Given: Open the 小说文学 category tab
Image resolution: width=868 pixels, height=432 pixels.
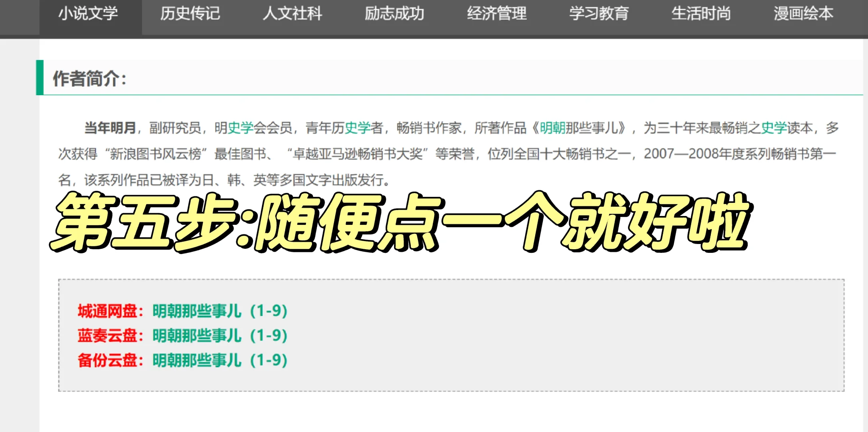Looking at the screenshot, I should click(88, 14).
